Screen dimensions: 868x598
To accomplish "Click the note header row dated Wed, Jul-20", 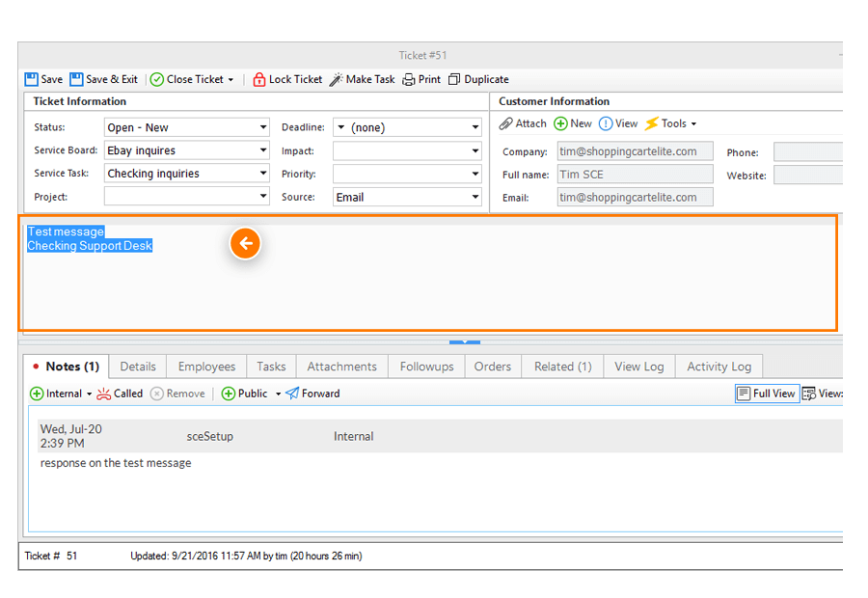I will pos(441,436).
